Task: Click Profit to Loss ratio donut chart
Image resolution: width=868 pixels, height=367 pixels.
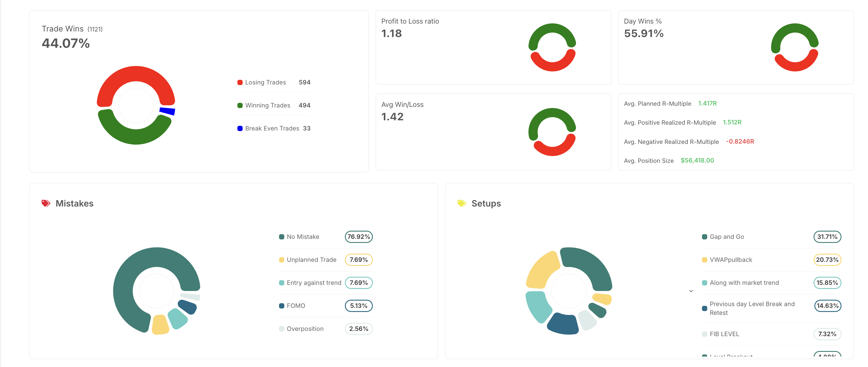Action: 552,47
